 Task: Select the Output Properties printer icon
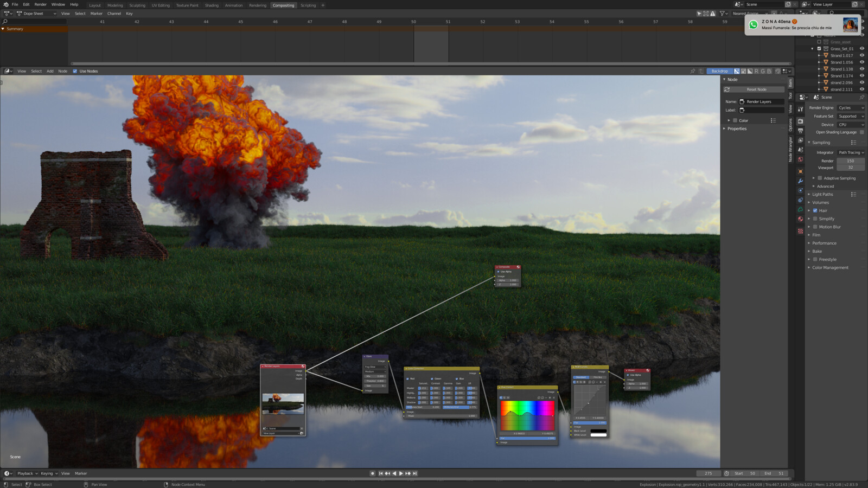pos(800,131)
